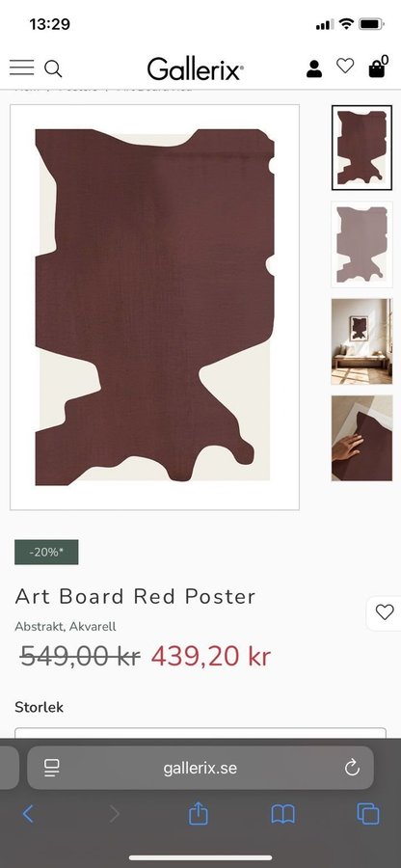Add poster to favorites with heart
This screenshot has height=868, width=401.
pyautogui.click(x=385, y=612)
